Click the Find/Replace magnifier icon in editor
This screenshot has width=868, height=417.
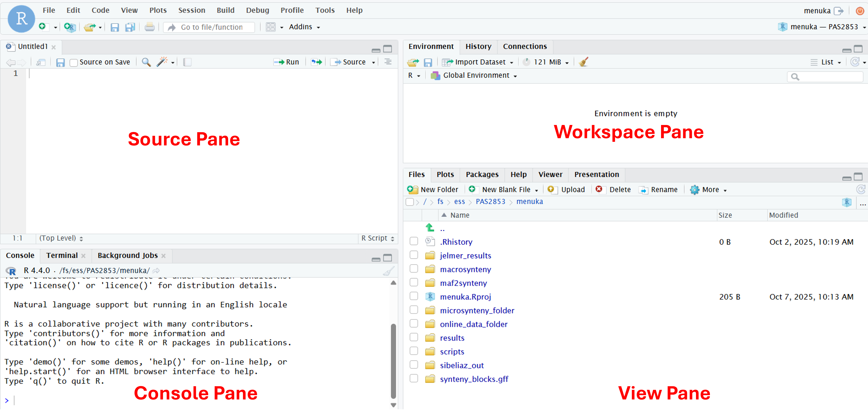click(x=146, y=62)
